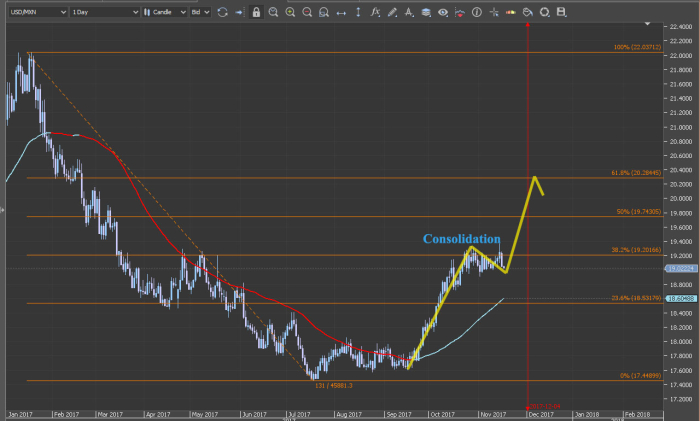This screenshot has height=421, width=700.
Task: Click Aug 2017 on the time axis
Action: click(349, 414)
